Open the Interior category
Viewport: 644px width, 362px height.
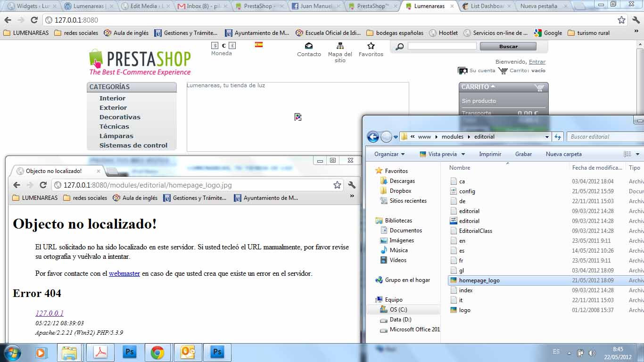pyautogui.click(x=112, y=98)
